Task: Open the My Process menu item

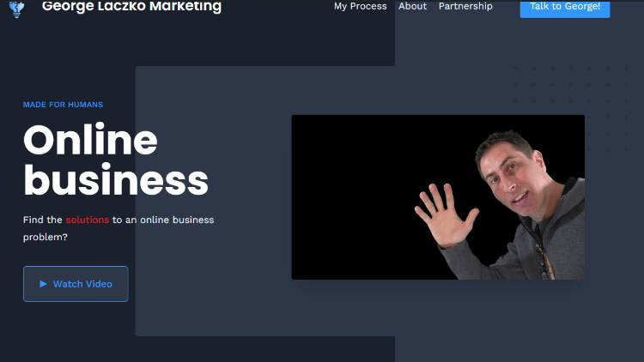Action: coord(360,6)
